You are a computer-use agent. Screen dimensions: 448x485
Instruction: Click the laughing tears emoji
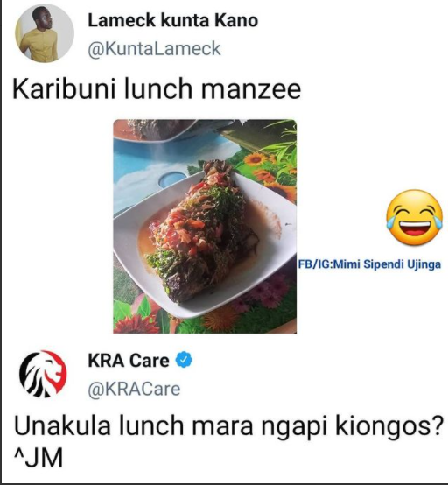tap(414, 218)
